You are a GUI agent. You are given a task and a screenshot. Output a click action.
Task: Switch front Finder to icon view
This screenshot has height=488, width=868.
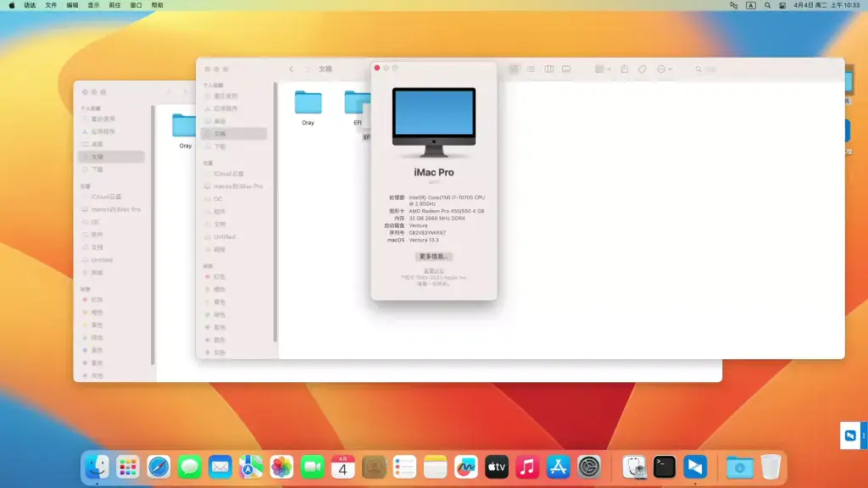[x=515, y=69]
